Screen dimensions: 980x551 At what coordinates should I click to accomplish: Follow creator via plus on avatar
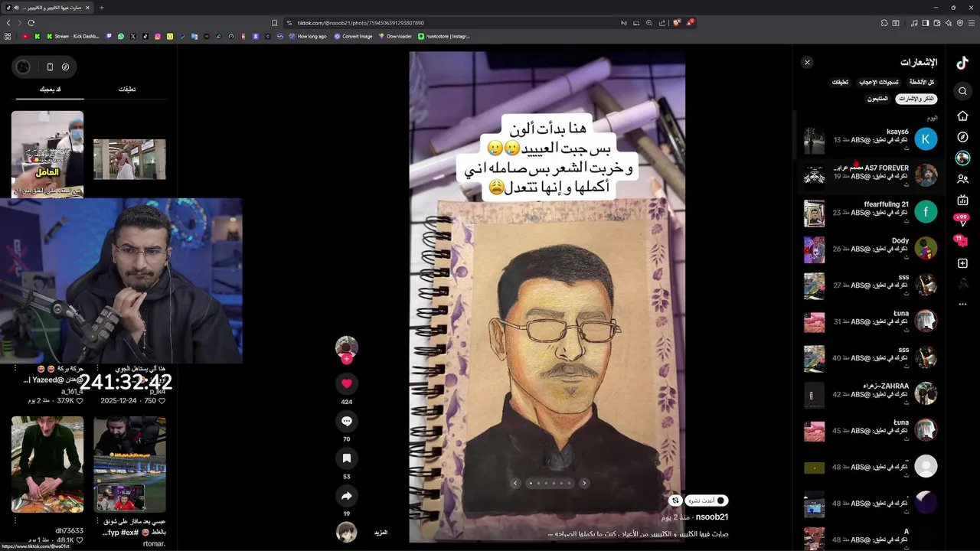tap(347, 359)
